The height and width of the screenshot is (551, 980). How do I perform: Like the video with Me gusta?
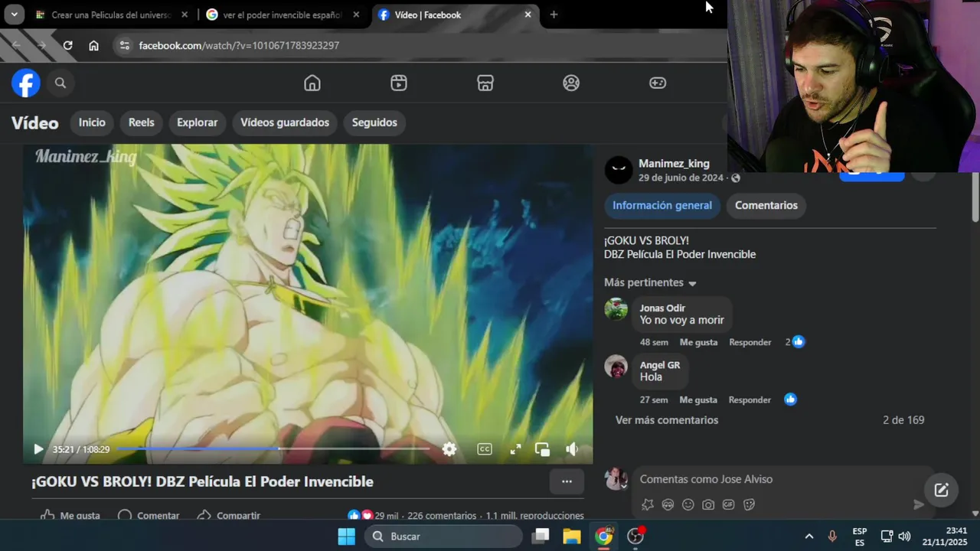tap(70, 516)
